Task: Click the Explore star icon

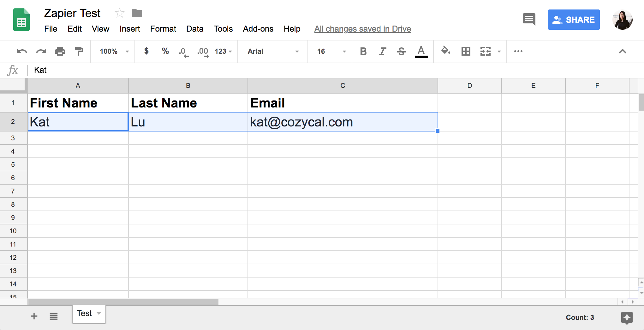Action: point(627,317)
